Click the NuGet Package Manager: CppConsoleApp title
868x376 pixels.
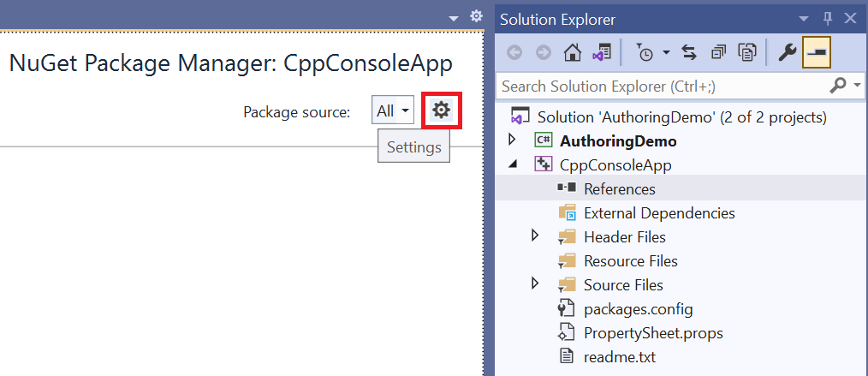click(231, 64)
